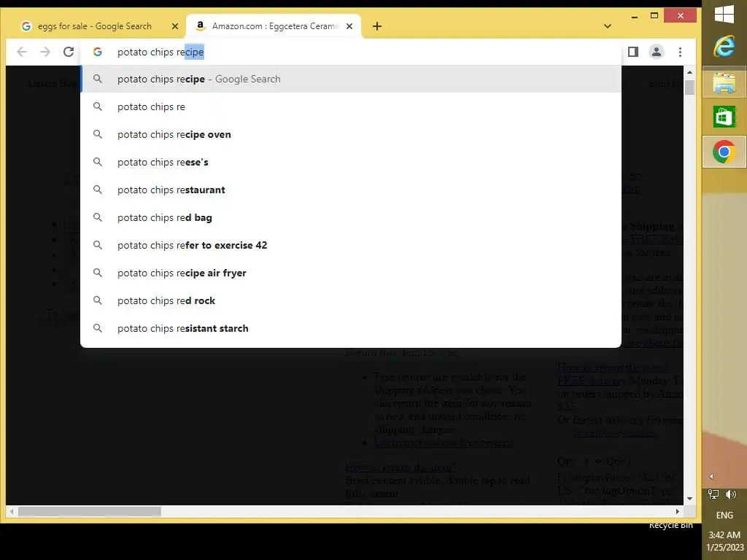The image size is (747, 560).
Task: Select 'potato chips recipe air fryer' suggestion
Action: [351, 273]
